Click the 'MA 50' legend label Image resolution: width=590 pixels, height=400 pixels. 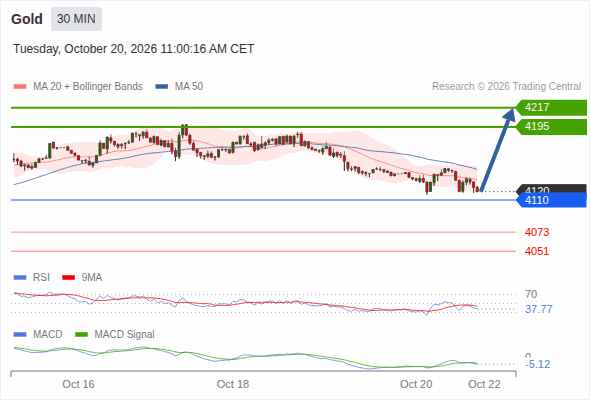pos(189,87)
